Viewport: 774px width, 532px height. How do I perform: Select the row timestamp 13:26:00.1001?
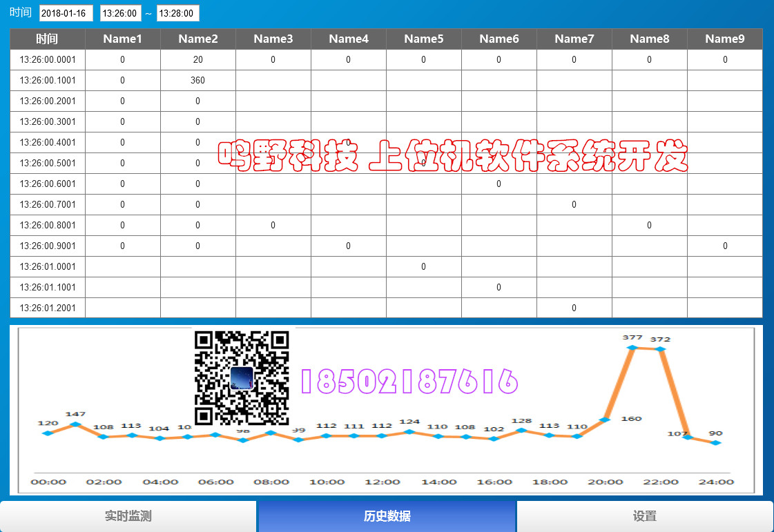point(48,81)
